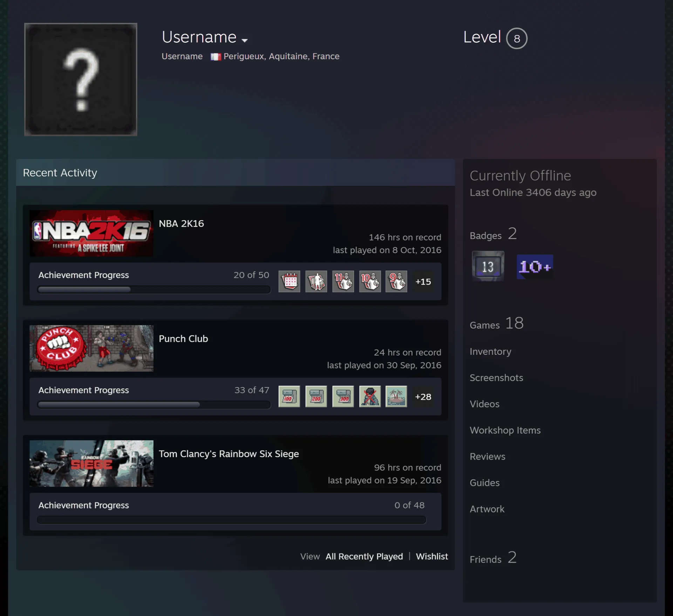Open the Inventory link
Screen dimensions: 673x616
click(490, 351)
